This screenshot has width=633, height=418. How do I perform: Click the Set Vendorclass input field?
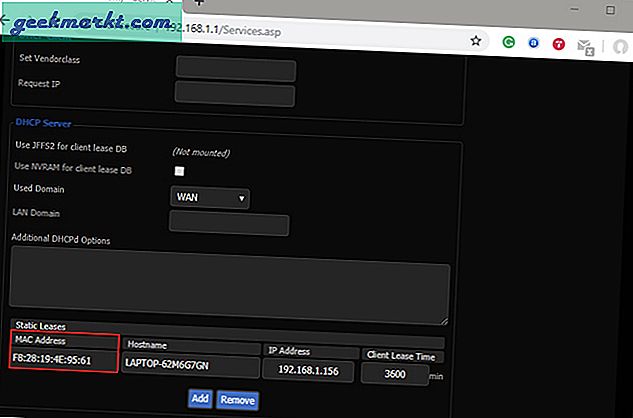point(236,69)
